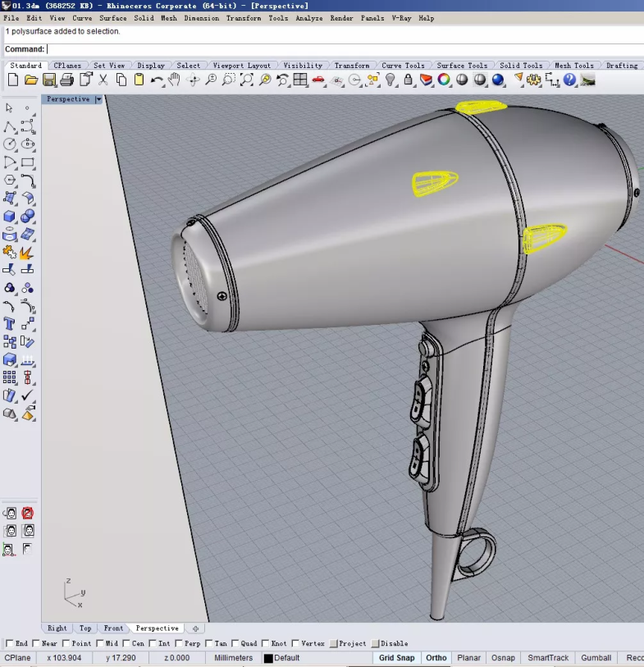Tick the Perp osnap checkbox
Image resolution: width=644 pixels, height=667 pixels.
pyautogui.click(x=179, y=644)
